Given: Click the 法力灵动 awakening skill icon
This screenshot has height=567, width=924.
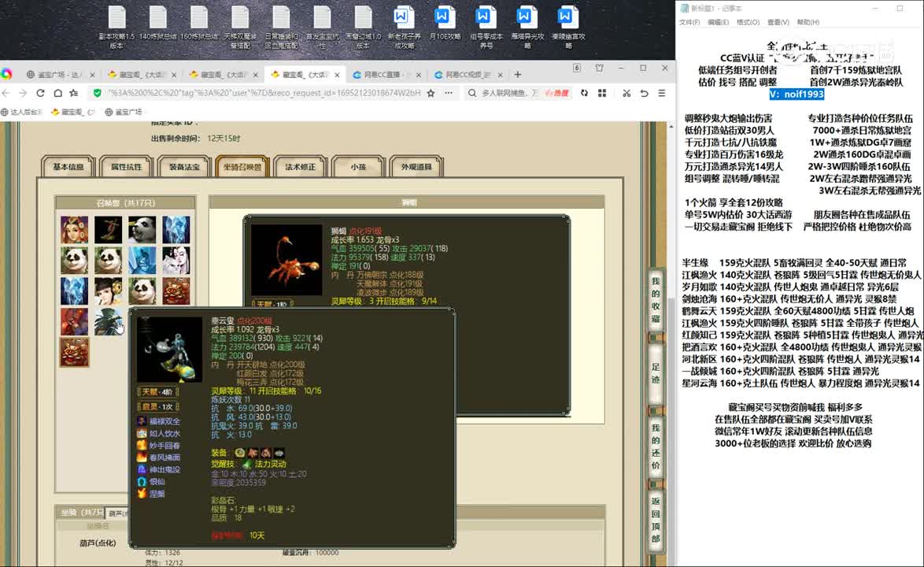Looking at the screenshot, I should pos(247,465).
